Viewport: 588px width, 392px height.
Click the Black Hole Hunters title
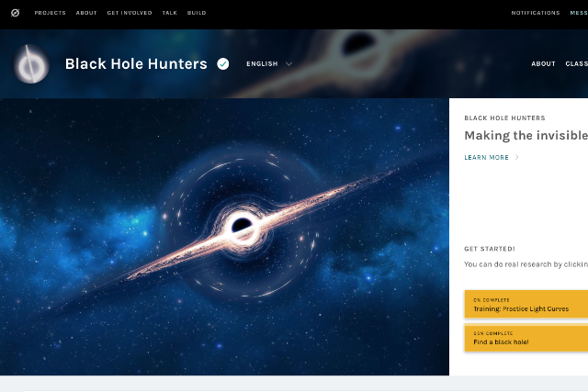(137, 64)
